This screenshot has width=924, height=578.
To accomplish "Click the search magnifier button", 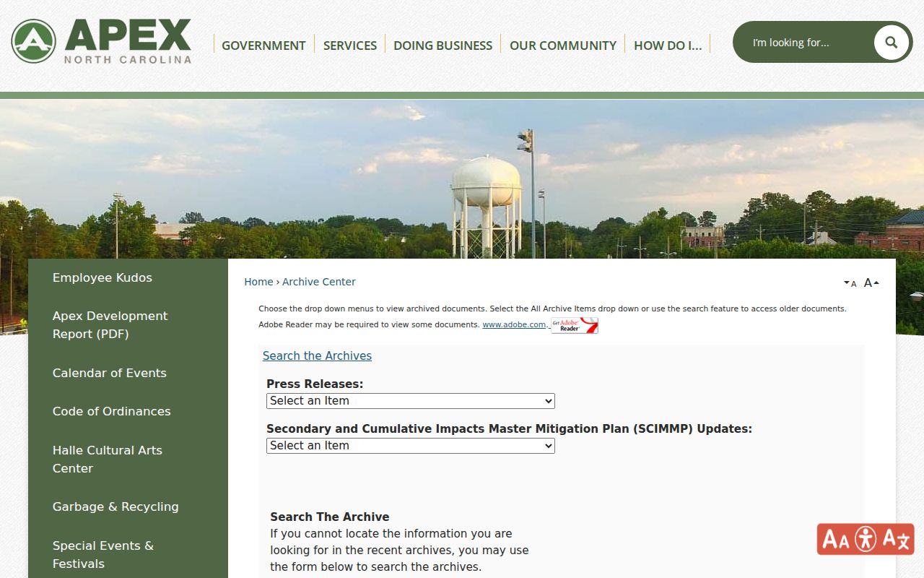I will point(891,42).
